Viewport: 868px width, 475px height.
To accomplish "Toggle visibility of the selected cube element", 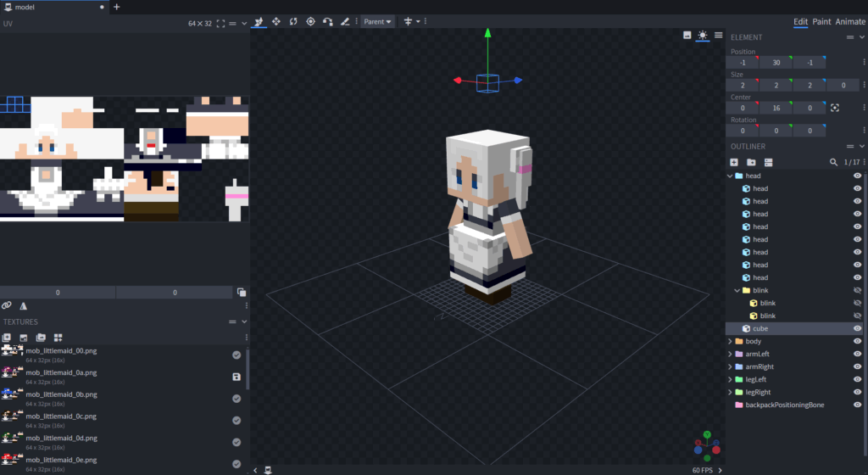I will (x=857, y=328).
